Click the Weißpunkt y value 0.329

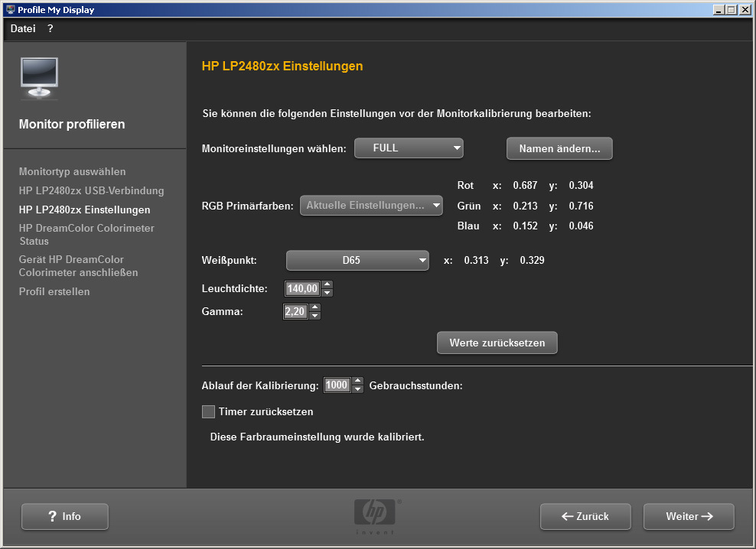click(533, 260)
